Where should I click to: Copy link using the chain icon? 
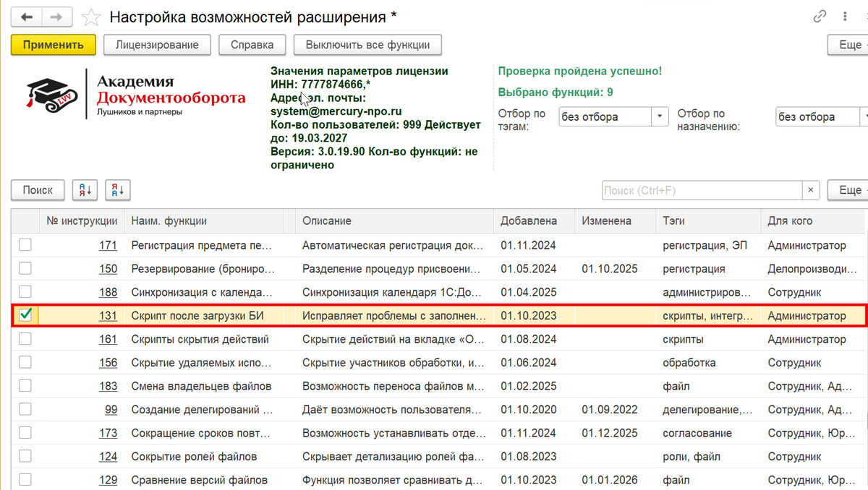tap(820, 16)
